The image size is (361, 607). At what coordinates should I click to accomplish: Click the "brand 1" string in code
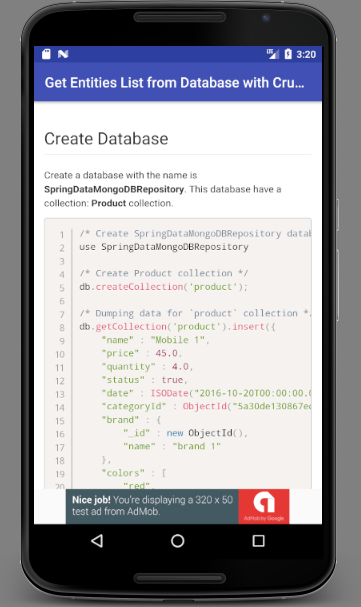(197, 446)
